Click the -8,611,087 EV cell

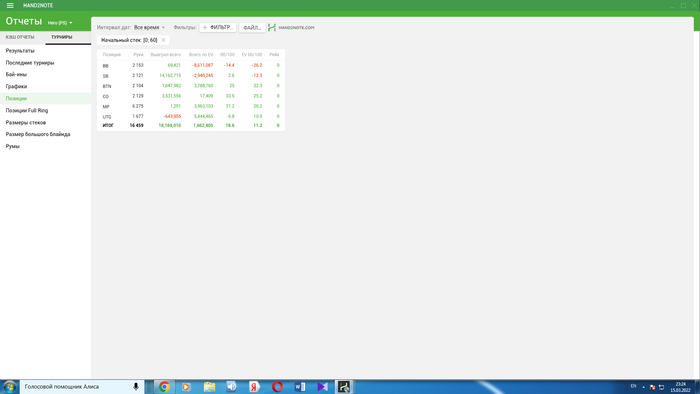pyautogui.click(x=203, y=66)
